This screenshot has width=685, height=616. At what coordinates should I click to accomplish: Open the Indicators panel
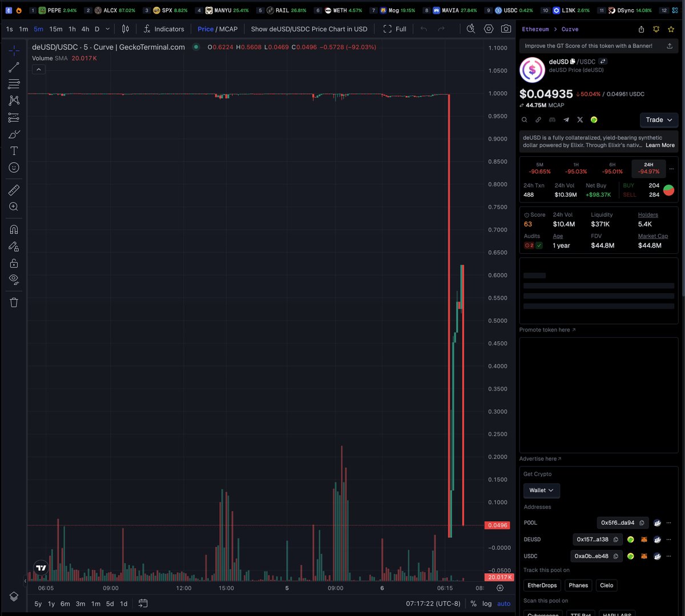pyautogui.click(x=164, y=29)
